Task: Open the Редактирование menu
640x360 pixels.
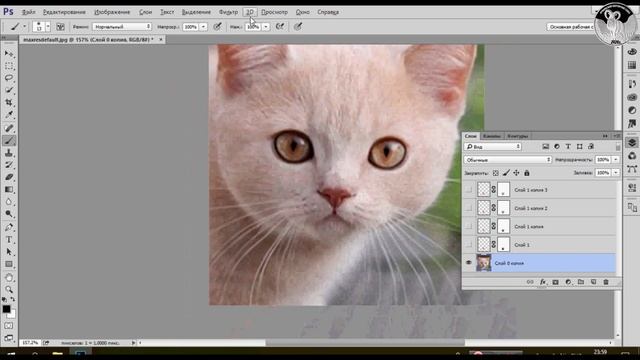Action: tap(64, 12)
